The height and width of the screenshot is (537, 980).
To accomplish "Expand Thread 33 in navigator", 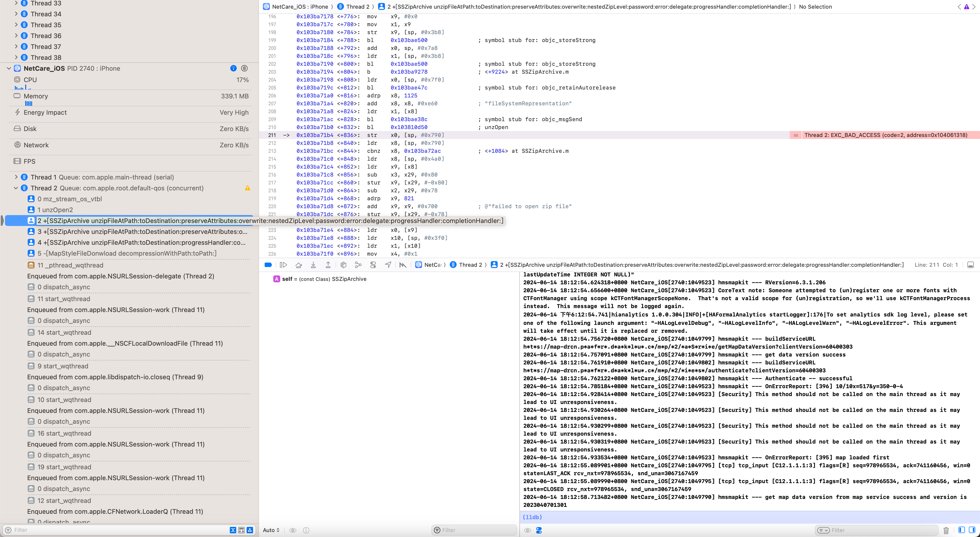I will click(x=16, y=3).
